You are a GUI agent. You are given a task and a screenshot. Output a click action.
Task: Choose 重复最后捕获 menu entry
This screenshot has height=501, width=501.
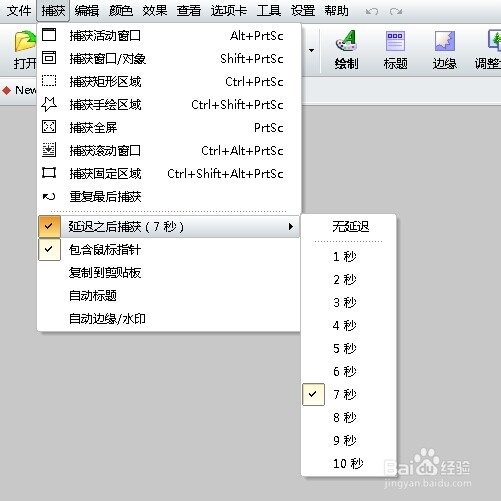pyautogui.click(x=169, y=196)
